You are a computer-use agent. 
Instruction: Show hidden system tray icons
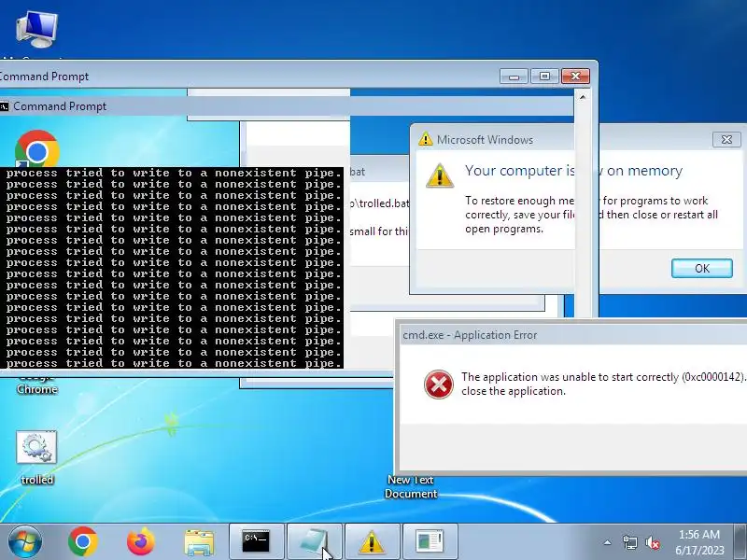click(x=608, y=542)
